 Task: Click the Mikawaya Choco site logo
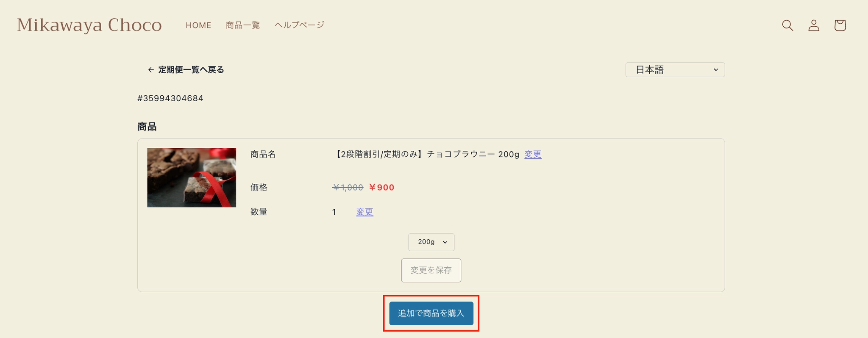89,25
